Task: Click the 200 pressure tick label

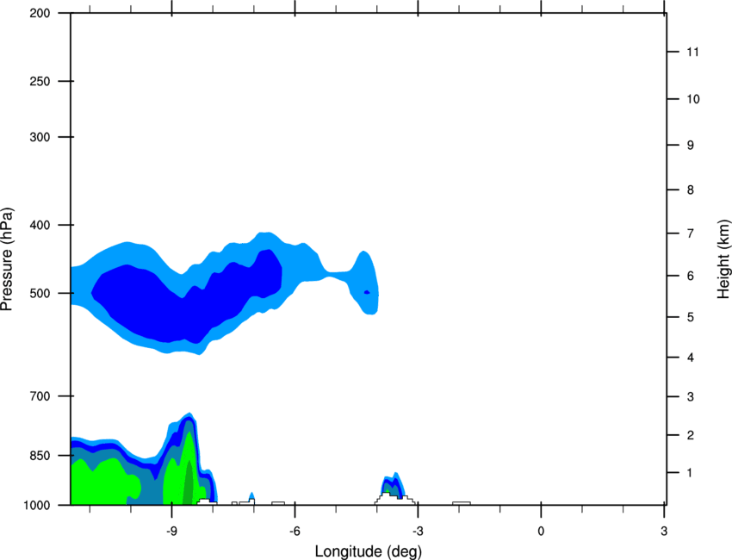Action: coord(40,13)
